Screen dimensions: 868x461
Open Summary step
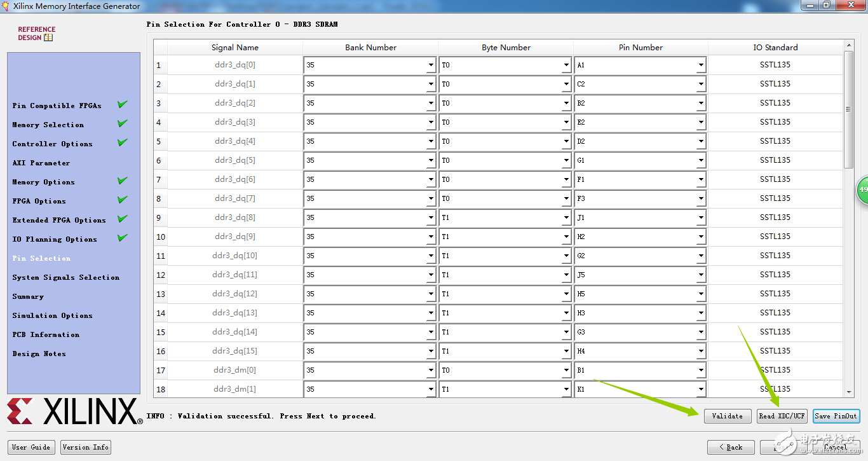(28, 296)
